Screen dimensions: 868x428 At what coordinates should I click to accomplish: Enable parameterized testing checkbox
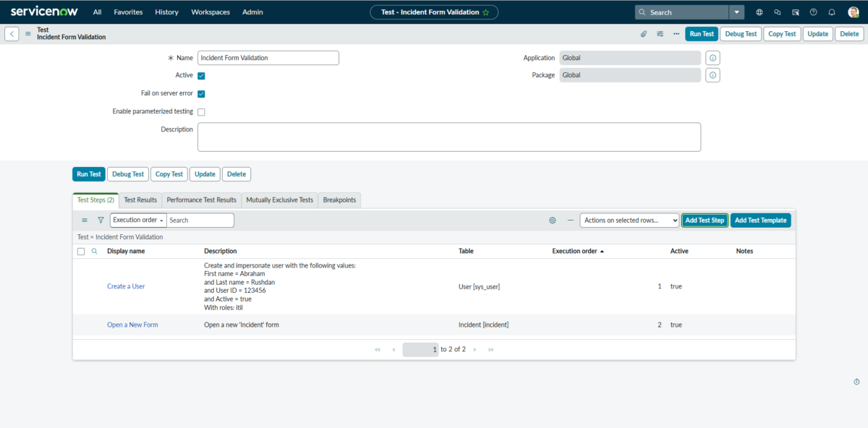(x=201, y=112)
